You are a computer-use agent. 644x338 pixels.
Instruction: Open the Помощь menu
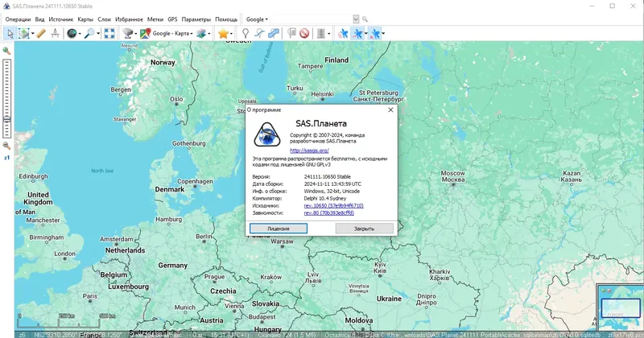(x=226, y=19)
